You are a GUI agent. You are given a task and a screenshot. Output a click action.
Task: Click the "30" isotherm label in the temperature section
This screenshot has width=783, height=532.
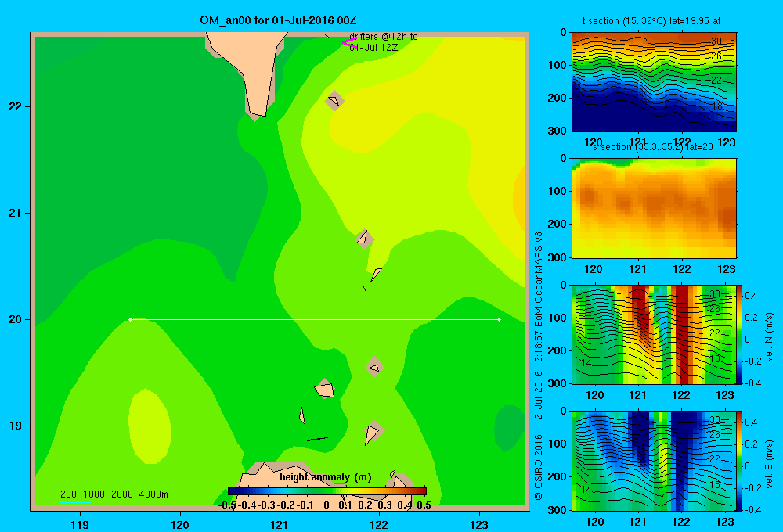pyautogui.click(x=716, y=41)
